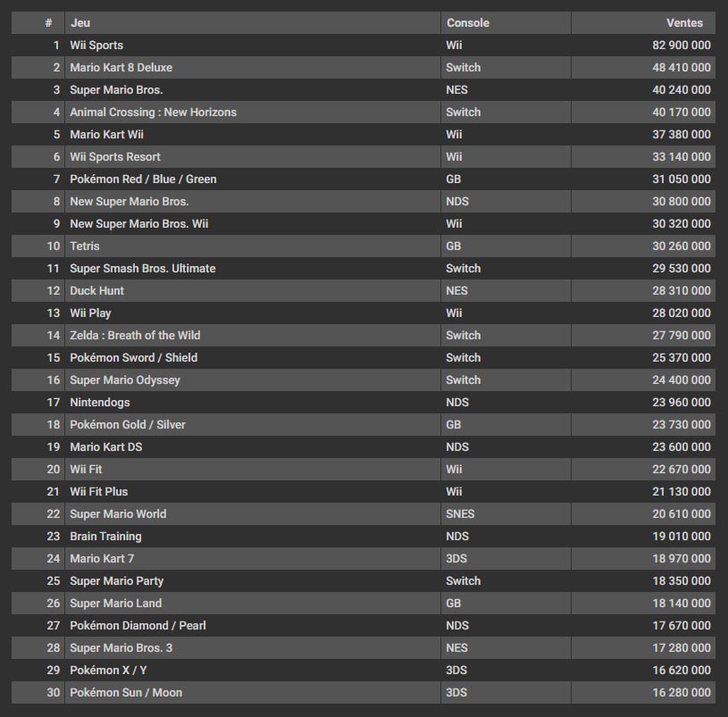Click the 'Jeu' column header
Screen dimensions: 728x717
(x=80, y=22)
